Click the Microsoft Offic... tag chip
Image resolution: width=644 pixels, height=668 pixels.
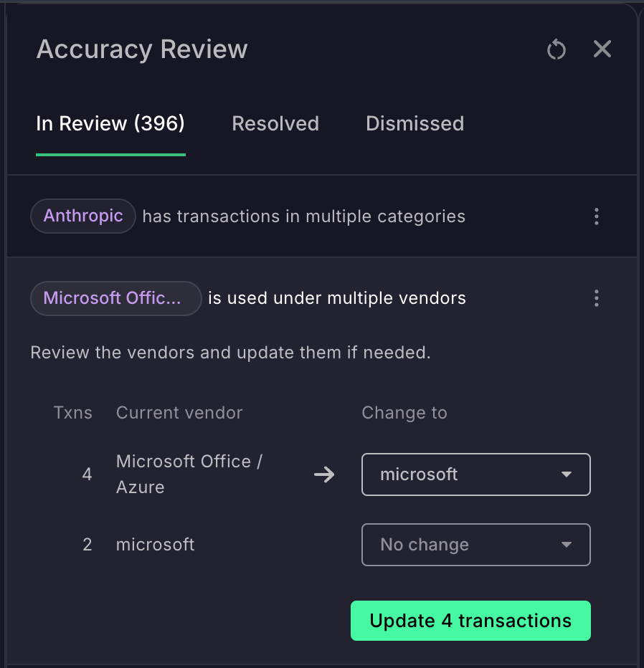point(116,298)
